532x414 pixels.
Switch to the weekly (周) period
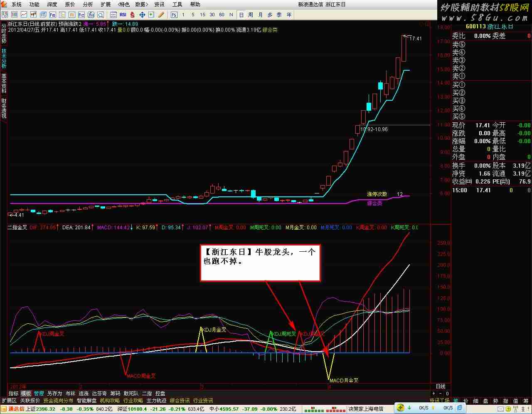click(x=251, y=15)
